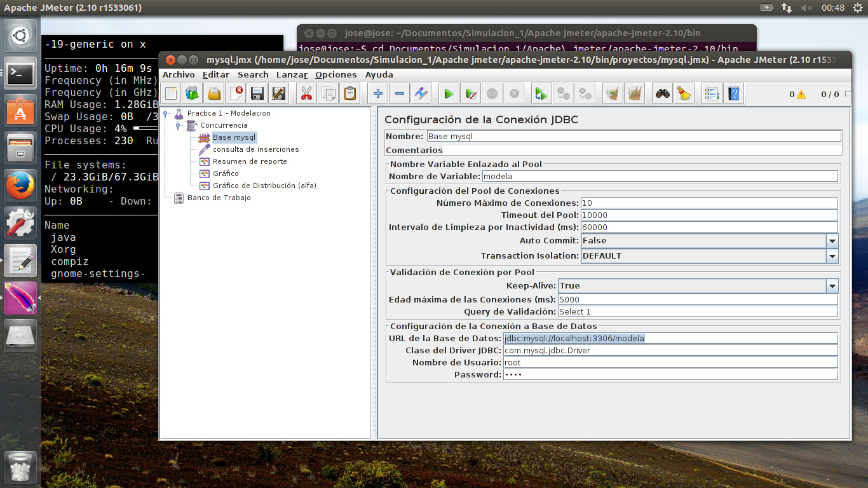The image size is (868, 488).
Task: Shut down all remote engines icon
Action: [x=585, y=93]
